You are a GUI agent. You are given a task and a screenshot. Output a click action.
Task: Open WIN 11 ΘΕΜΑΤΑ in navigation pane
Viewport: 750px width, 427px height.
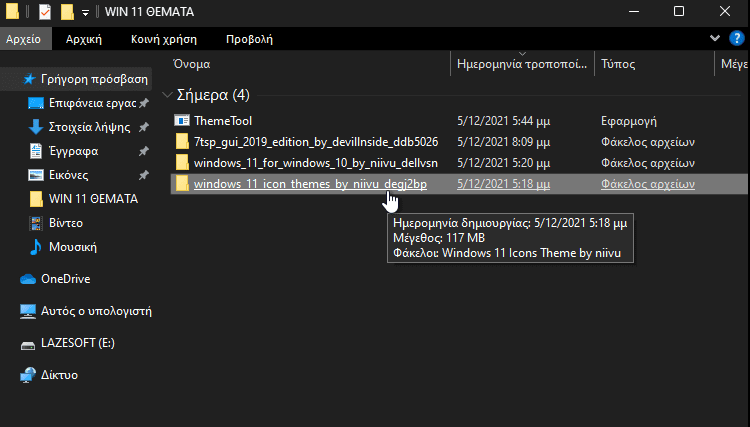pyautogui.click(x=93, y=199)
